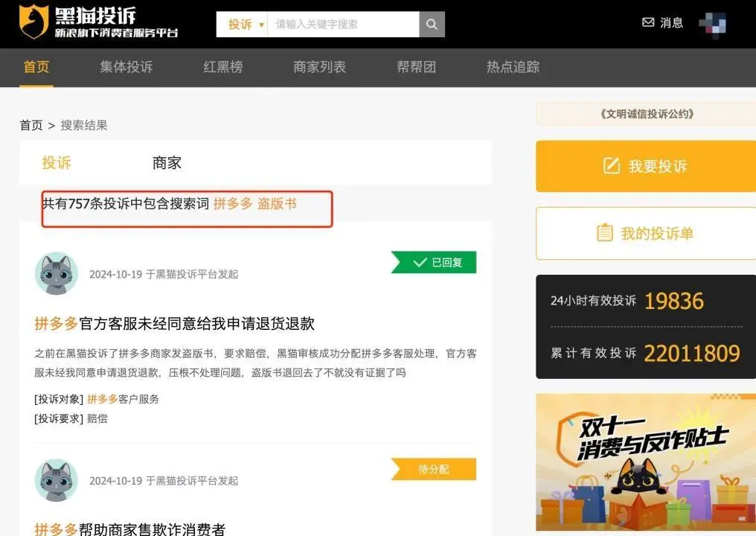This screenshot has width=756, height=536.
Task: Click the 已回复 green status badge
Action: (434, 263)
